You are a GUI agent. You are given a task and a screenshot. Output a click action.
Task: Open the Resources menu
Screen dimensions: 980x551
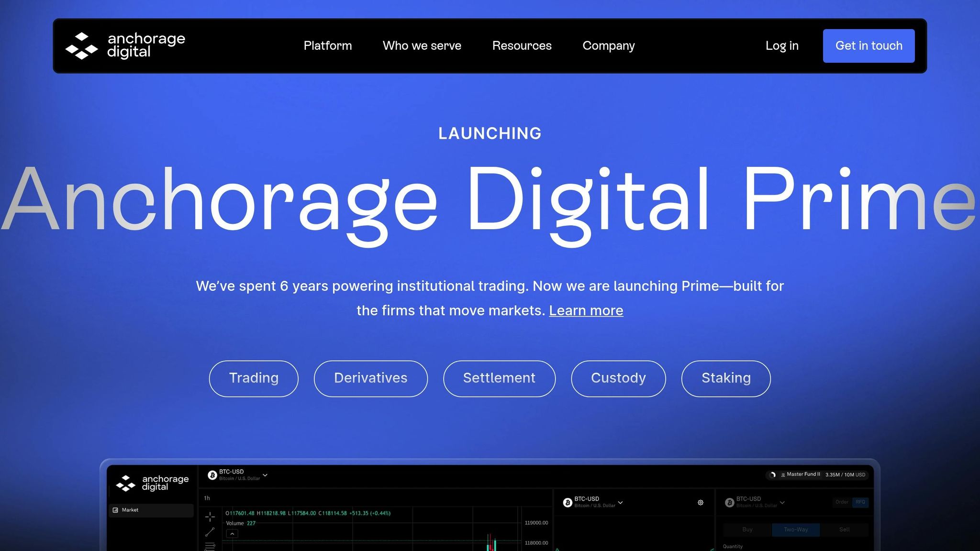click(522, 45)
